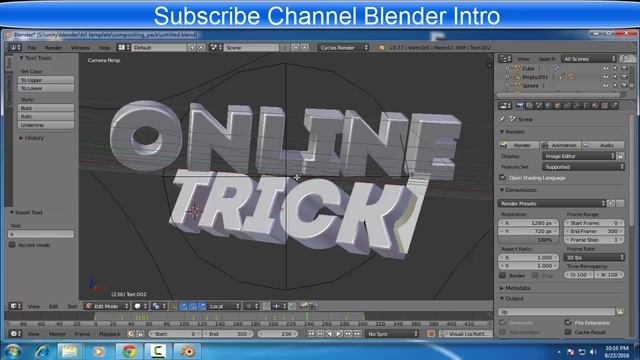
Task: Open Windows Media Player from taskbar
Action: coord(98,351)
